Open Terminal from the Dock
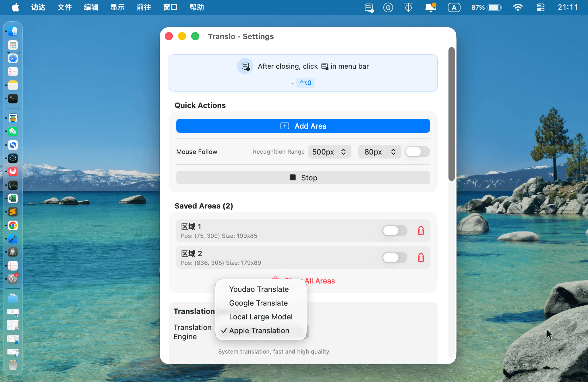The width and height of the screenshot is (588, 382). (13, 99)
